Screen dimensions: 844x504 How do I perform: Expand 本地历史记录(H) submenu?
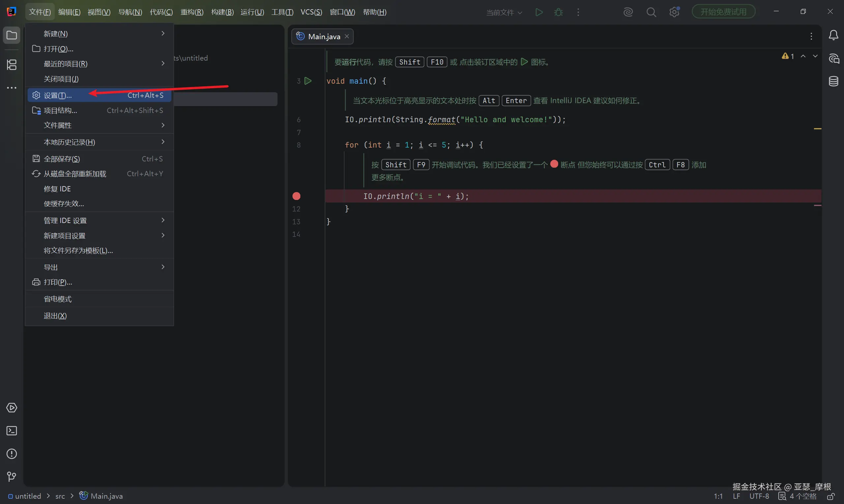click(99, 142)
